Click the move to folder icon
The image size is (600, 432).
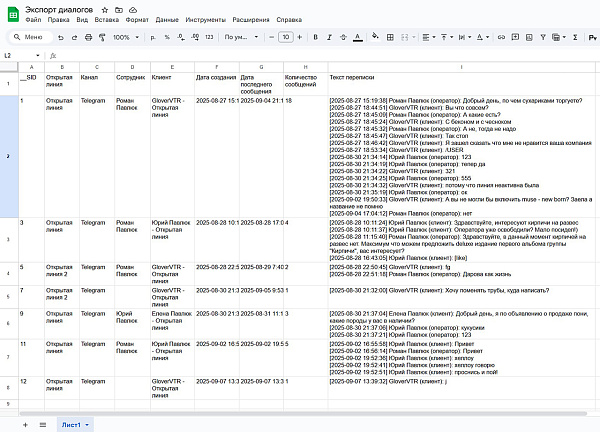click(x=119, y=10)
